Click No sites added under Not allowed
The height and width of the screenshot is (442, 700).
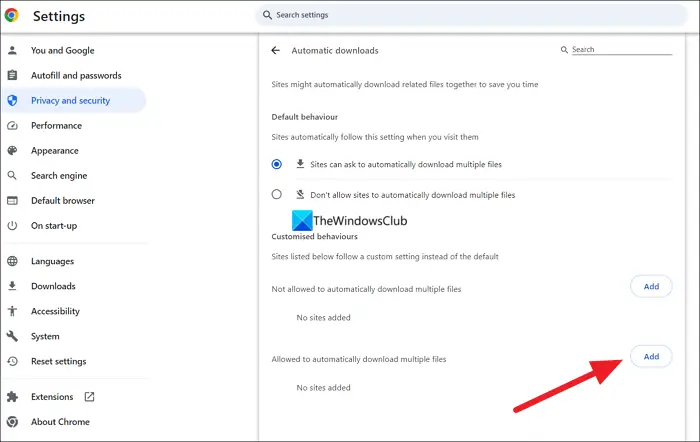click(x=323, y=317)
